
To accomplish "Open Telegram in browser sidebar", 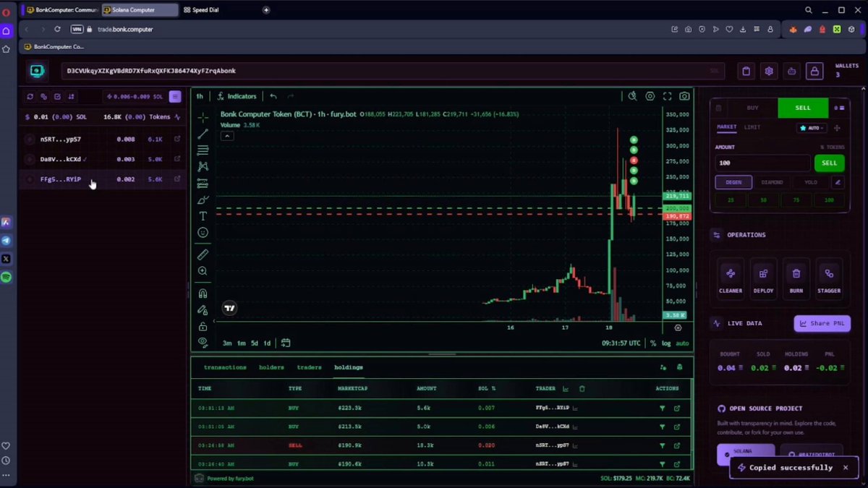I will click(6, 240).
